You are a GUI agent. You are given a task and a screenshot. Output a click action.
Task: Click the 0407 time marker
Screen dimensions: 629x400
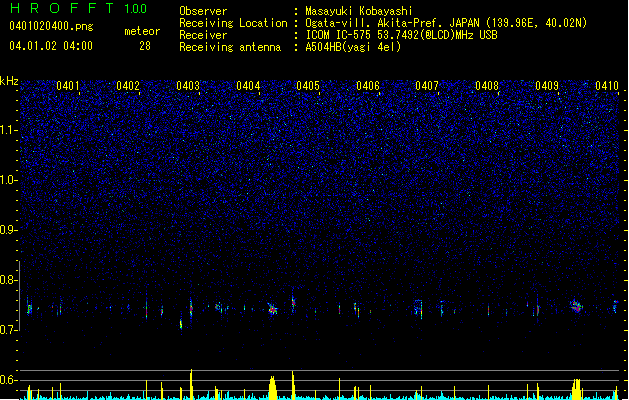[427, 86]
